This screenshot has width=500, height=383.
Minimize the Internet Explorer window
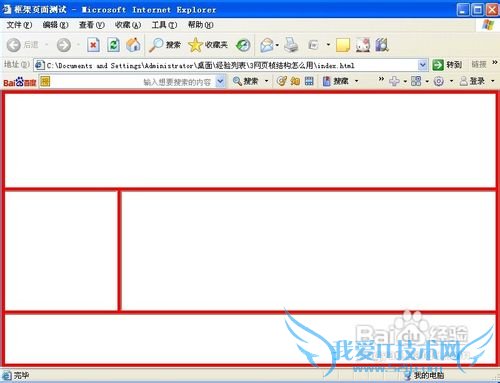tap(463, 10)
